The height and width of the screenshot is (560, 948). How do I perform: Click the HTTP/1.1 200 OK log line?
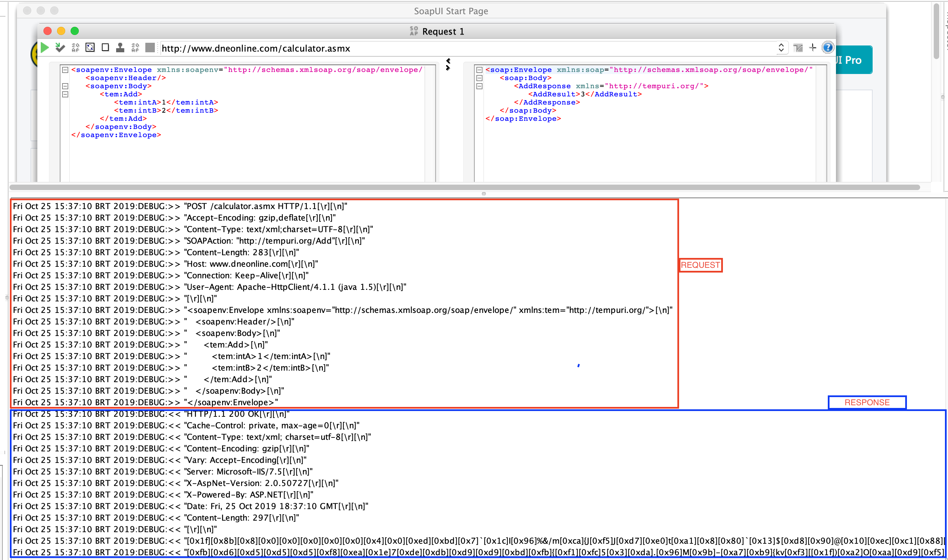[151, 414]
